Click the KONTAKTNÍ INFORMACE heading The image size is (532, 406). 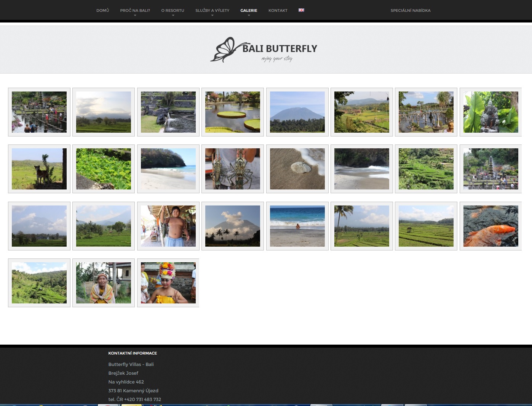click(x=133, y=353)
